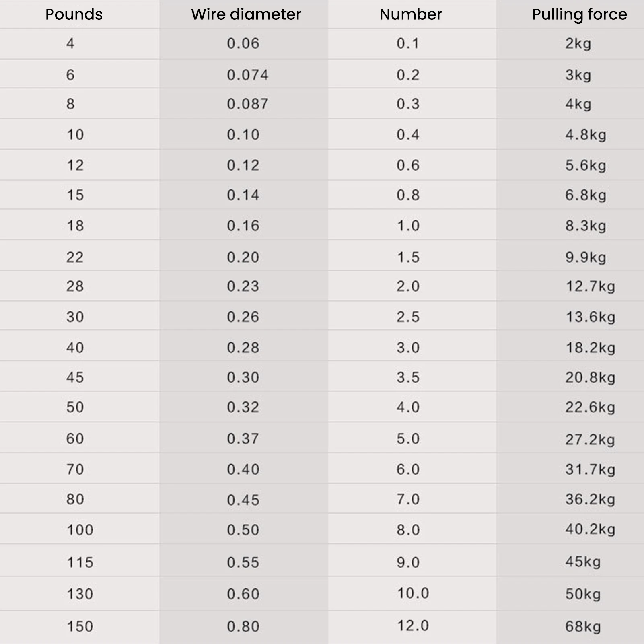Select the 68kg pulling force cell
This screenshot has width=644, height=644.
pos(583,626)
